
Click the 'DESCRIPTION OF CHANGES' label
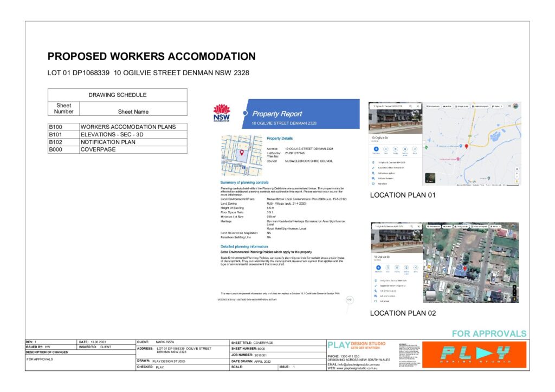(x=47, y=352)
